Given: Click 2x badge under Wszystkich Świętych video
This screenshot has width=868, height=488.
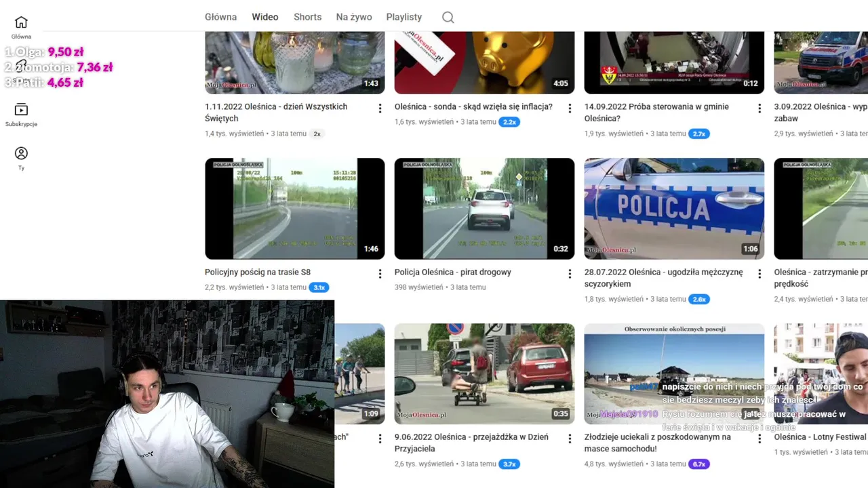Looking at the screenshot, I should [x=317, y=134].
